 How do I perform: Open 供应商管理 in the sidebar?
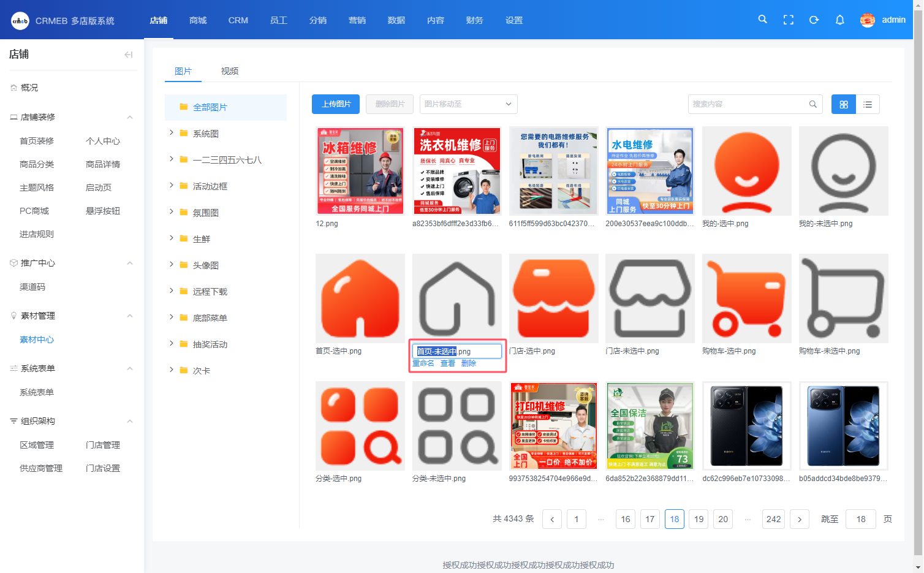click(41, 468)
